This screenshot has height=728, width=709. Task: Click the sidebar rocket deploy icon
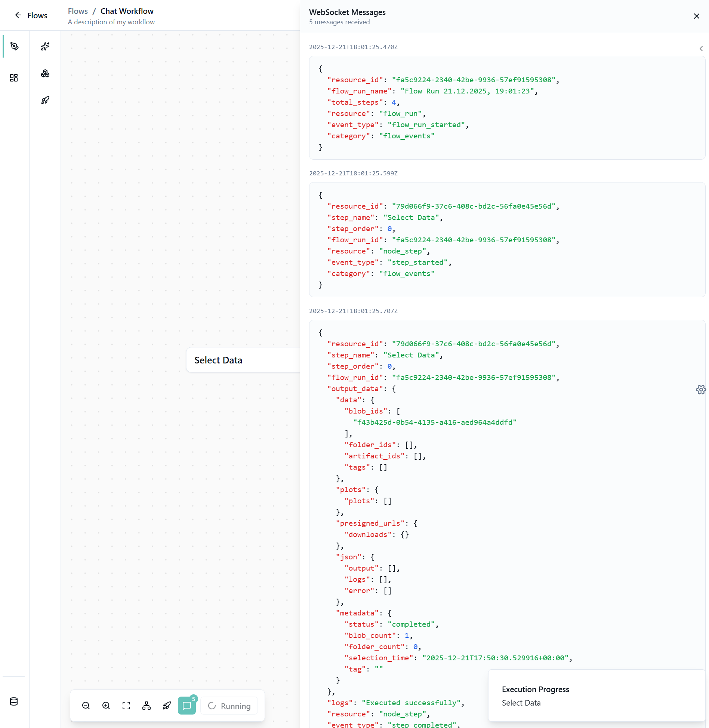pos(45,100)
